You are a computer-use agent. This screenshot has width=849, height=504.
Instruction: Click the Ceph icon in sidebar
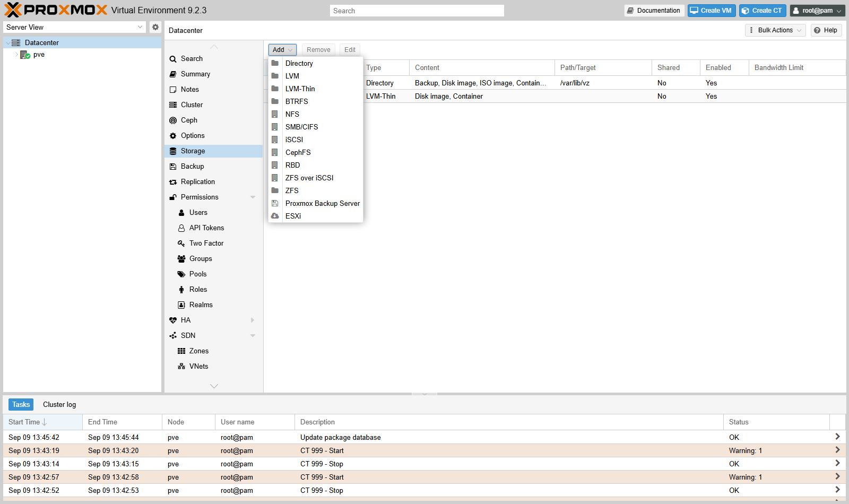click(173, 120)
